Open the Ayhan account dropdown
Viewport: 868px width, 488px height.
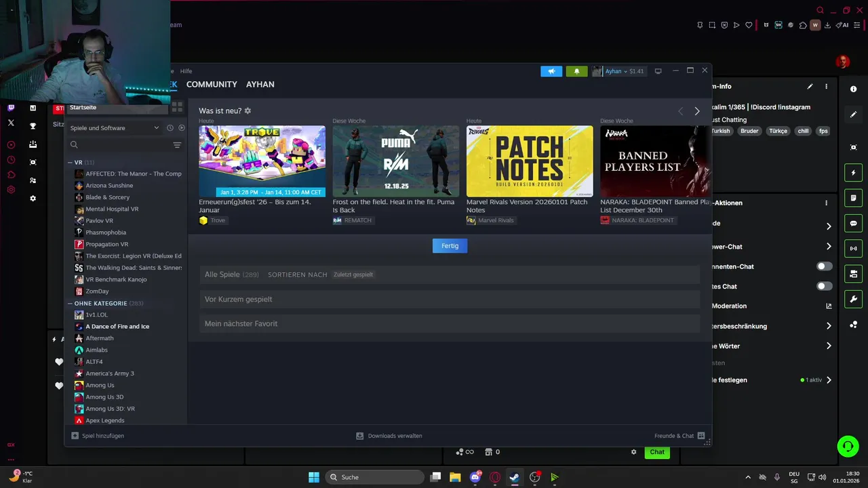pyautogui.click(x=618, y=71)
